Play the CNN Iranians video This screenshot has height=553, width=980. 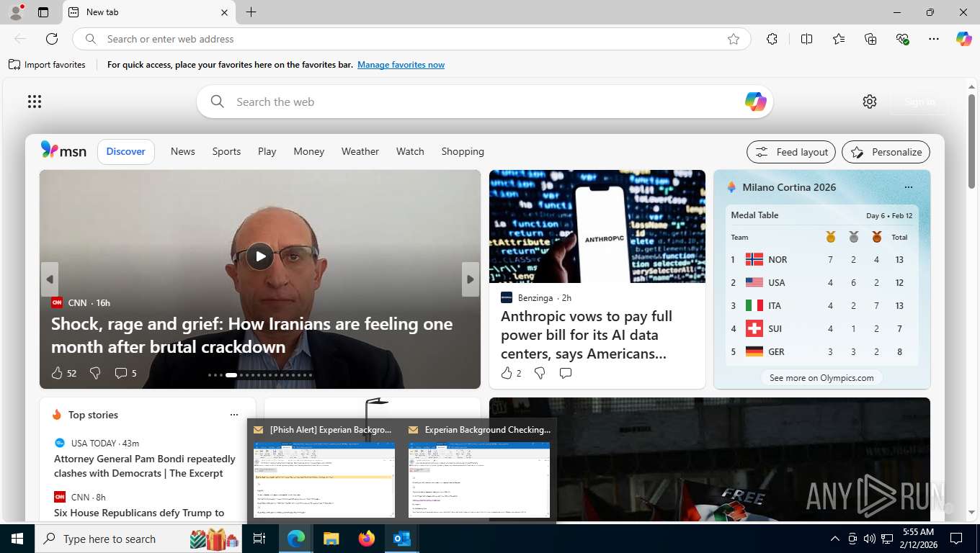(260, 256)
